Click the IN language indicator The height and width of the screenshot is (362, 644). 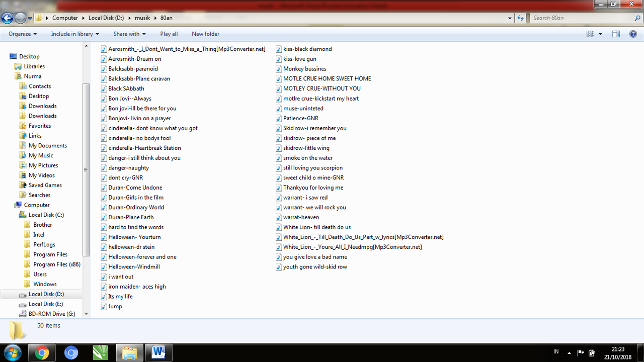(x=556, y=351)
